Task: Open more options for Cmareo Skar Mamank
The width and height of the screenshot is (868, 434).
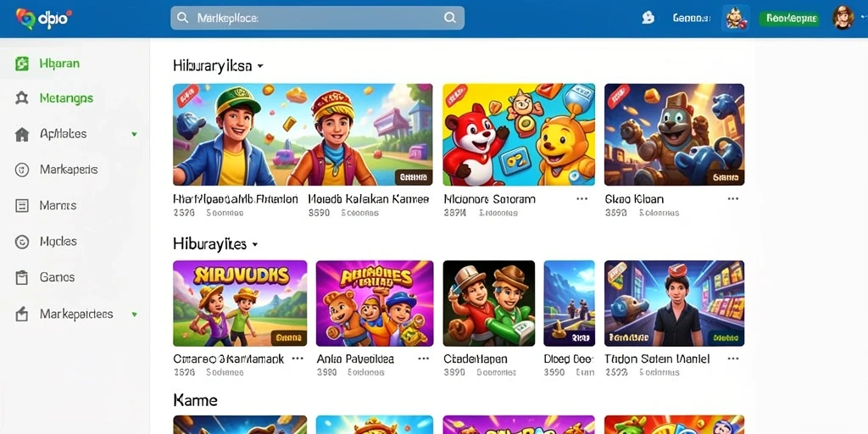Action: click(x=298, y=359)
